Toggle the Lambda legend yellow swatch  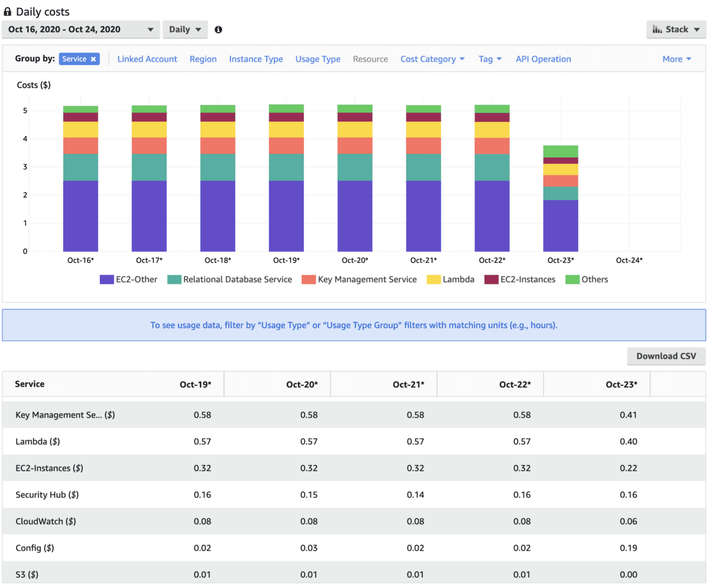tap(434, 279)
